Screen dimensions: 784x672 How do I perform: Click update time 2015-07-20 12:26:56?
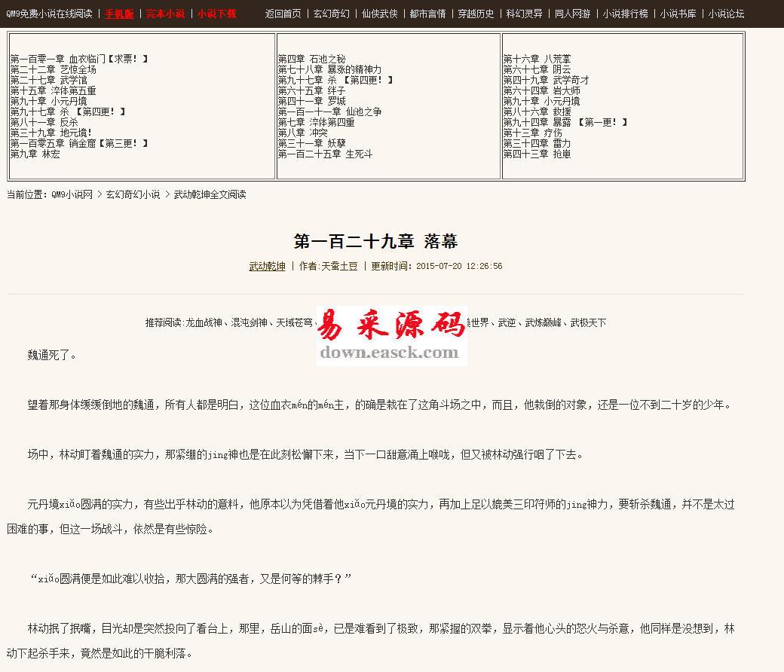[x=459, y=266]
